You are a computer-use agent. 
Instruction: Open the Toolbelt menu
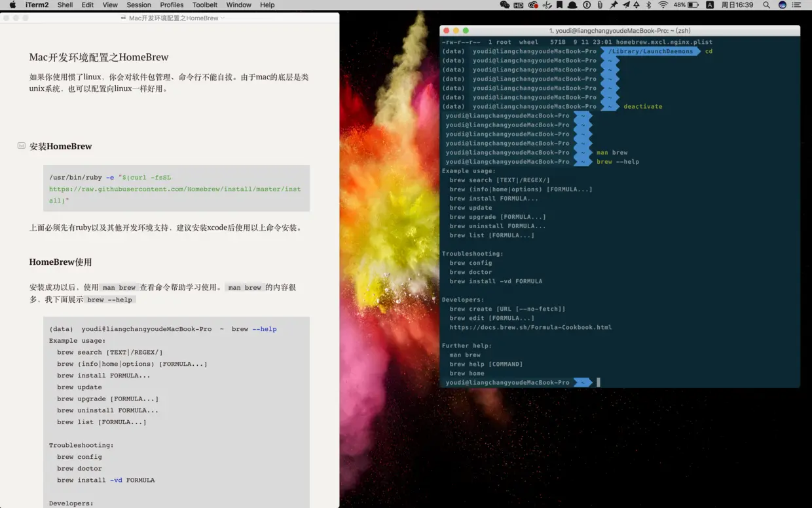coord(205,5)
